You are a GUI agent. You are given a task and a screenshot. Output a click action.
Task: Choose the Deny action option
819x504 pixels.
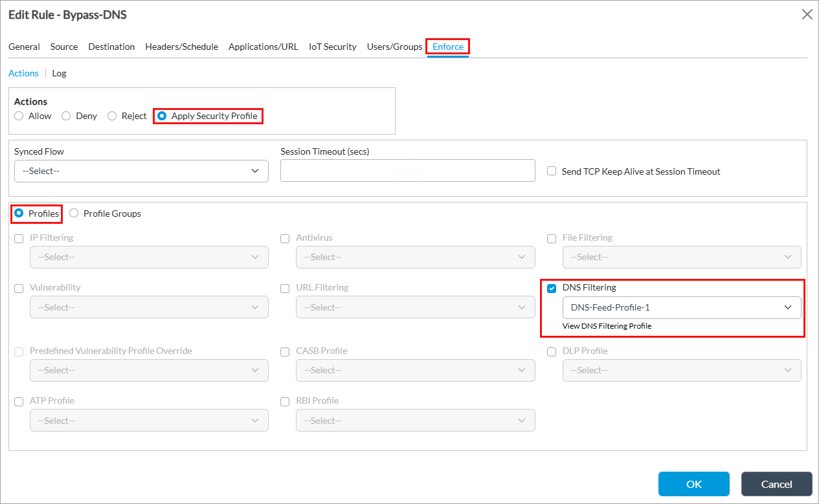(66, 116)
